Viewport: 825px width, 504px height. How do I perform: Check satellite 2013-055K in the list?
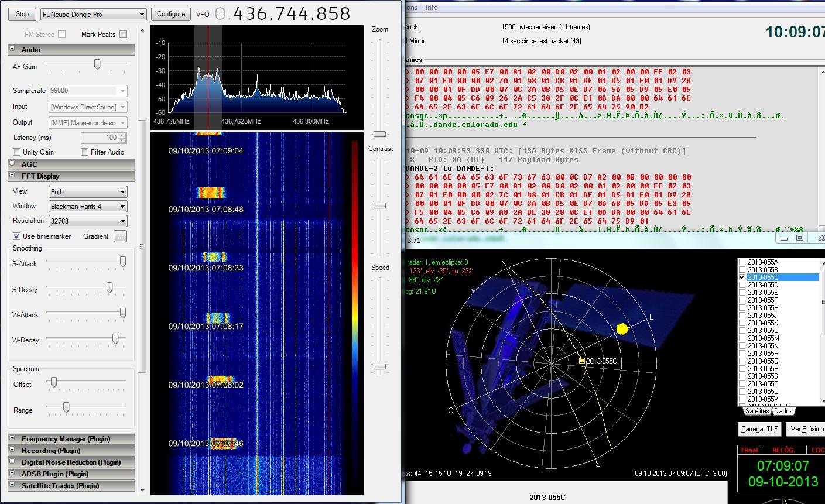[742, 323]
